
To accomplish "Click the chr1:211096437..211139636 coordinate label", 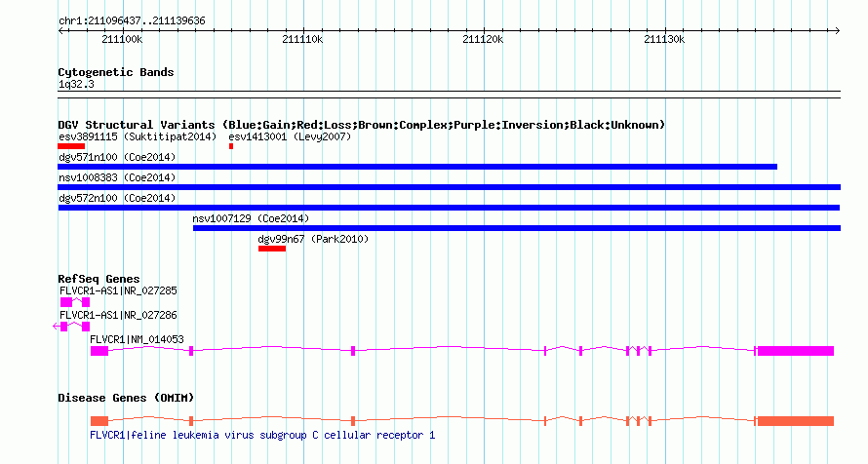I will click(132, 21).
